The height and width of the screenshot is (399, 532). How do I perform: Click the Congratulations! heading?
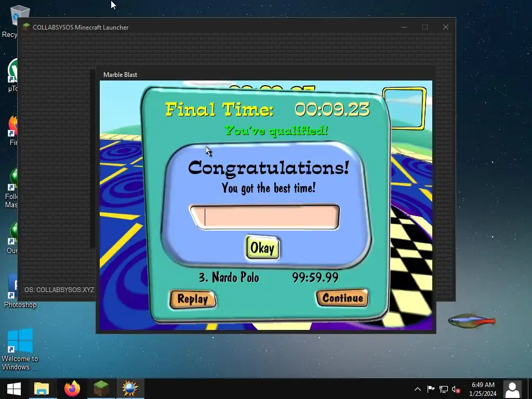[x=269, y=168]
